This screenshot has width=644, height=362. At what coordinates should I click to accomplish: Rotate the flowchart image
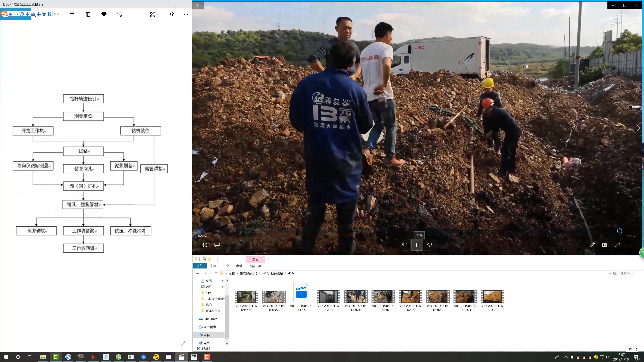tap(120, 14)
